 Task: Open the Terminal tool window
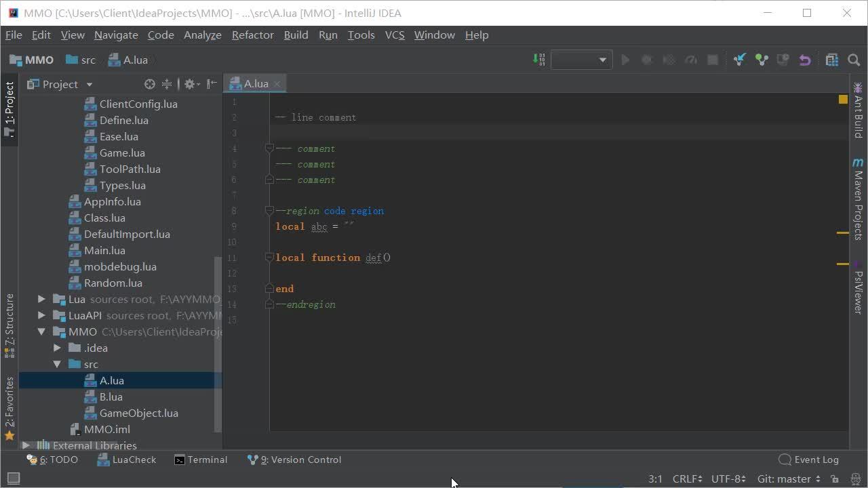click(201, 460)
